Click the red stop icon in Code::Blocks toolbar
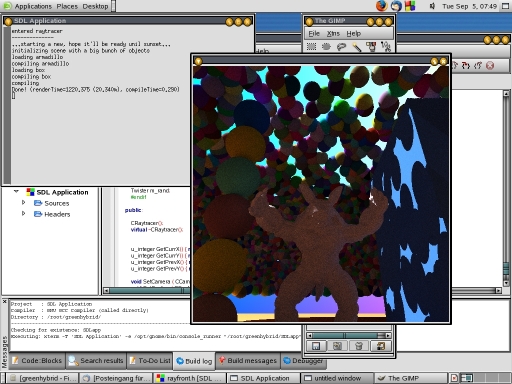The image size is (512, 384). 490,65
